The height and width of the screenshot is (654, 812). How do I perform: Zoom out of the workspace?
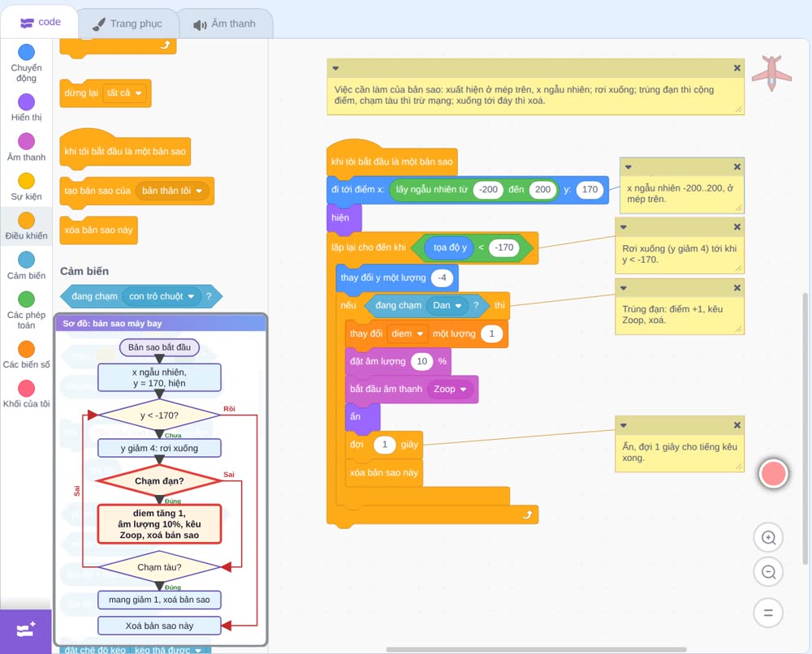point(768,572)
